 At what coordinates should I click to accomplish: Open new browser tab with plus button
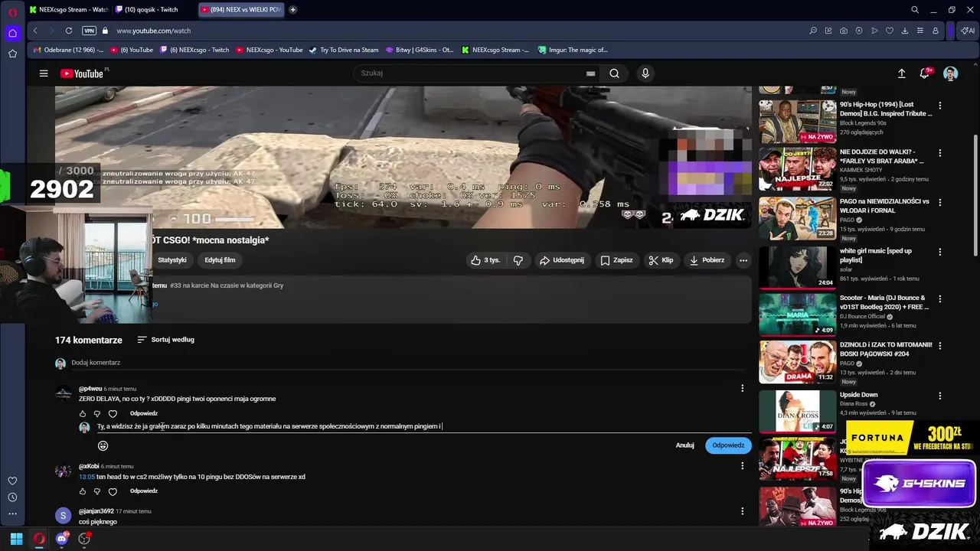[292, 10]
